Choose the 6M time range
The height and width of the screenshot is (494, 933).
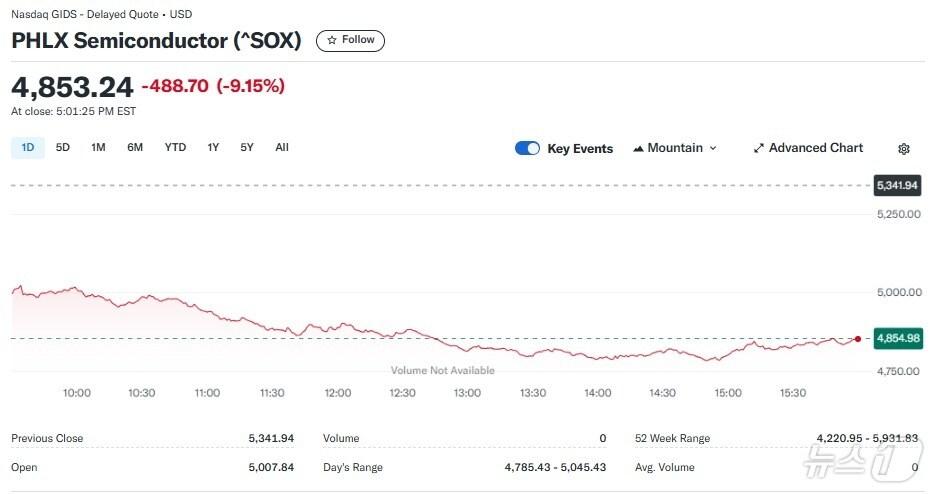click(x=135, y=148)
